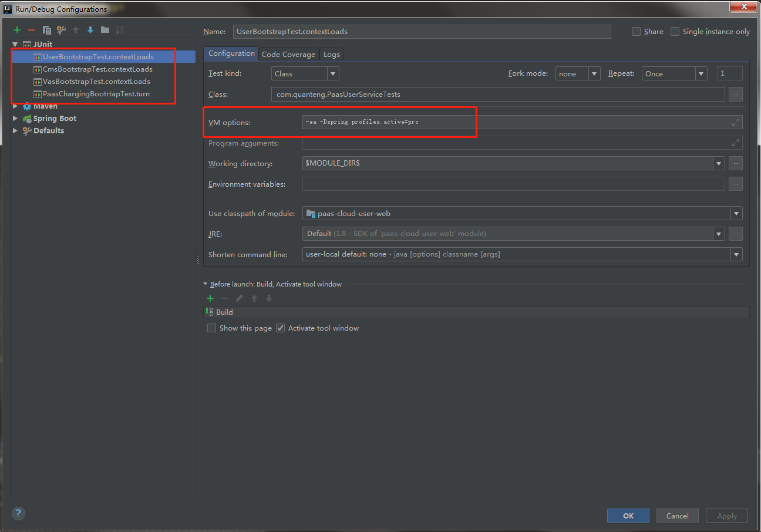
Task: Remove the selected configuration with the minus icon
Action: click(32, 30)
